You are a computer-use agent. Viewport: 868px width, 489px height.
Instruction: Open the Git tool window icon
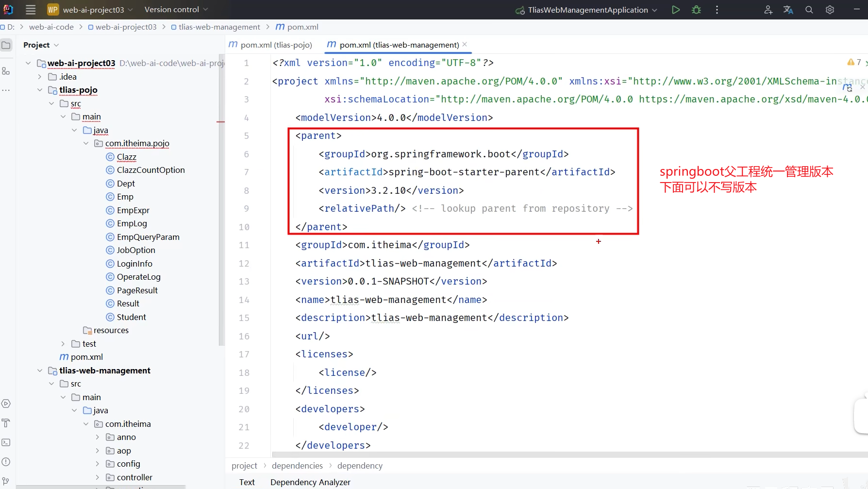(6, 481)
